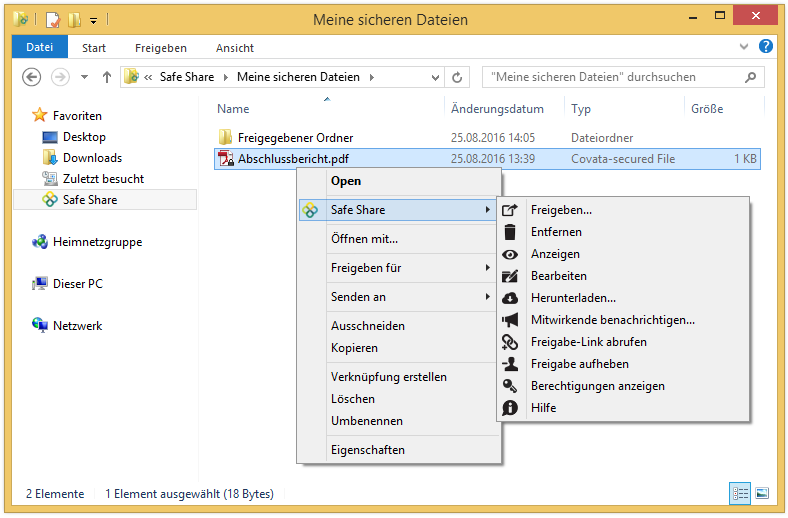This screenshot has width=788, height=518.
Task: Click the properties icon in quick access toolbar
Action: pos(53,20)
